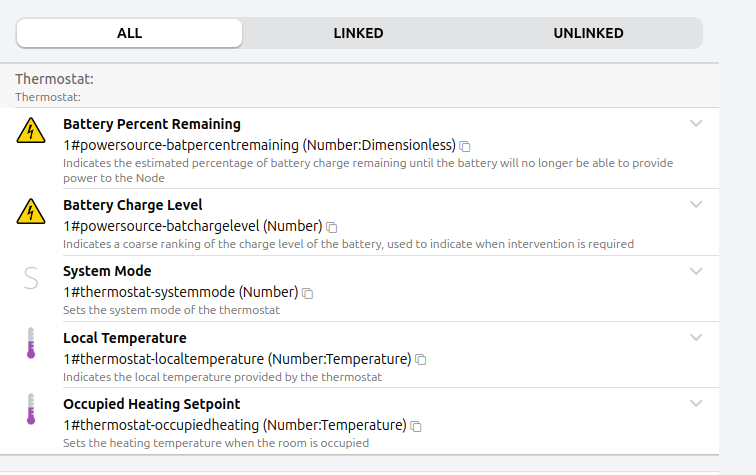The width and height of the screenshot is (756, 475).
Task: Switch to the ALL channels filter
Action: point(130,33)
